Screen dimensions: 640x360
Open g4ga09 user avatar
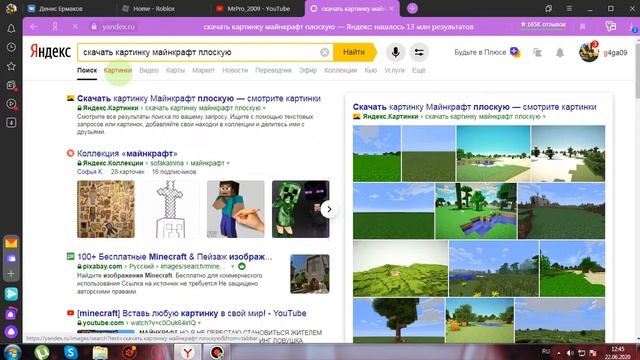[x=589, y=52]
